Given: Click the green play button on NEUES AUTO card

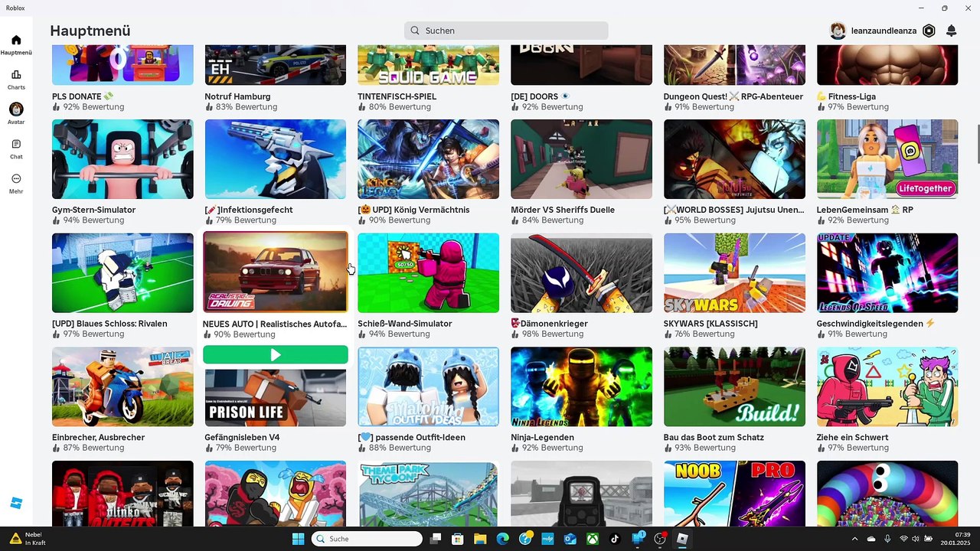Looking at the screenshot, I should [276, 355].
